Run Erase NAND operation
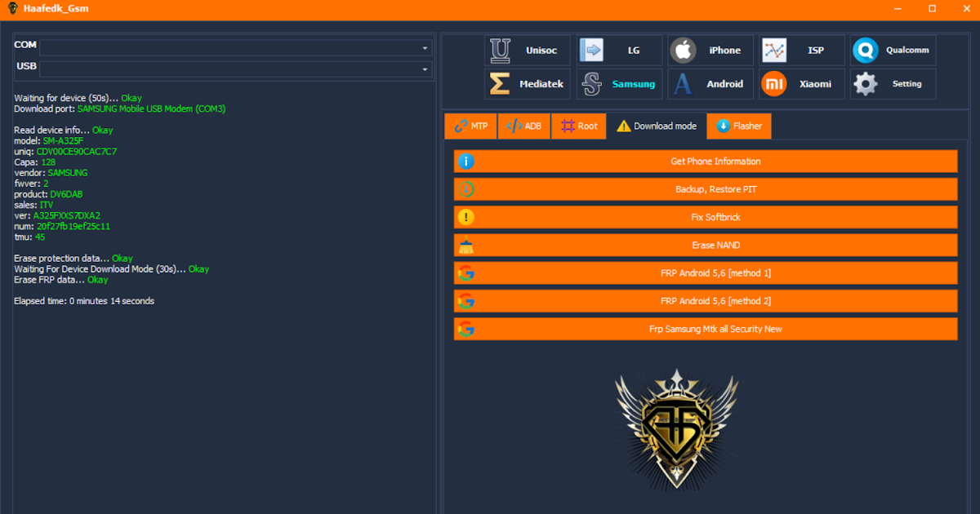The image size is (980, 514). click(706, 246)
